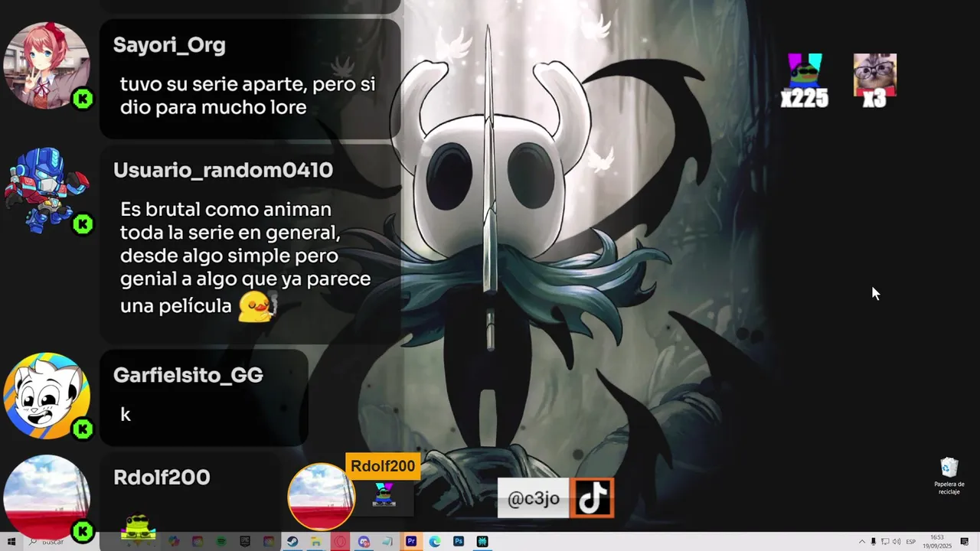
Task: Open the Windows Start menu
Action: pos(11,542)
